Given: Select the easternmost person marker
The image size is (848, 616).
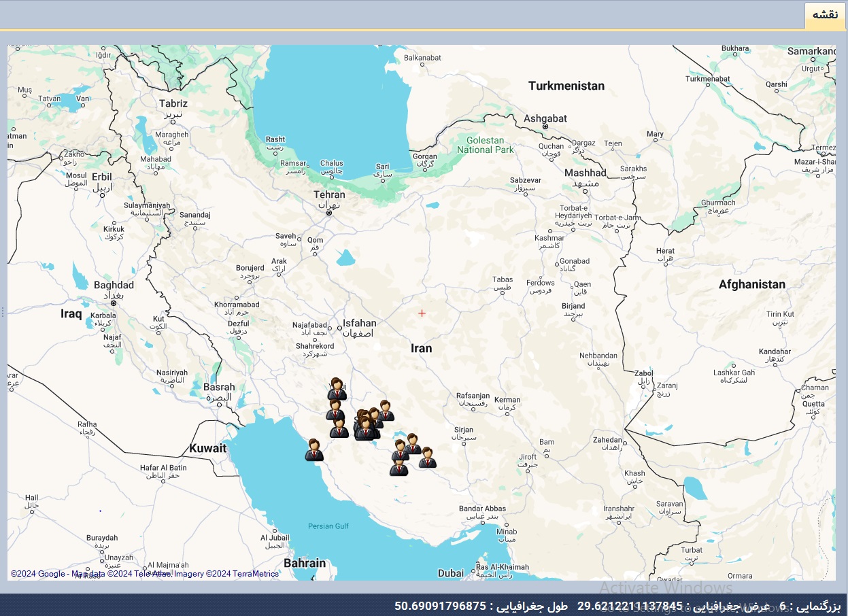Looking at the screenshot, I should click(427, 458).
